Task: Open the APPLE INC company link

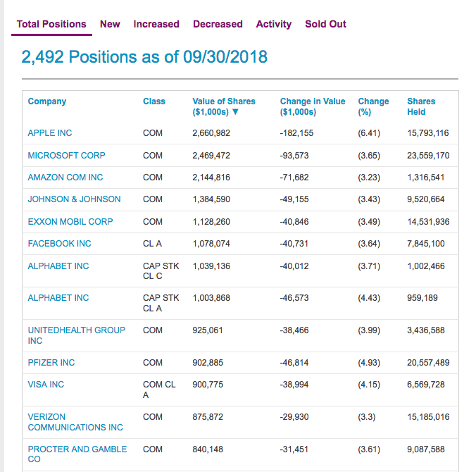Action: click(50, 133)
